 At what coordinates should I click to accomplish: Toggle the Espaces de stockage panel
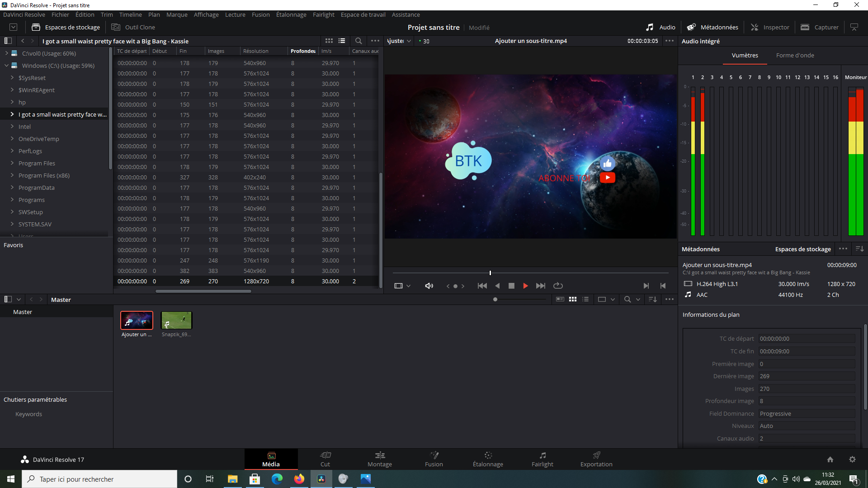[66, 27]
